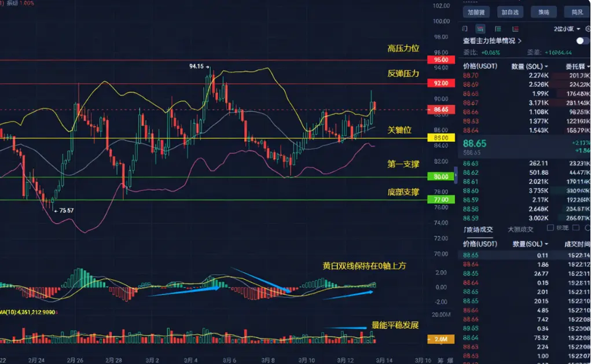Click the yellow 85.00 price line tag

pos(441,138)
